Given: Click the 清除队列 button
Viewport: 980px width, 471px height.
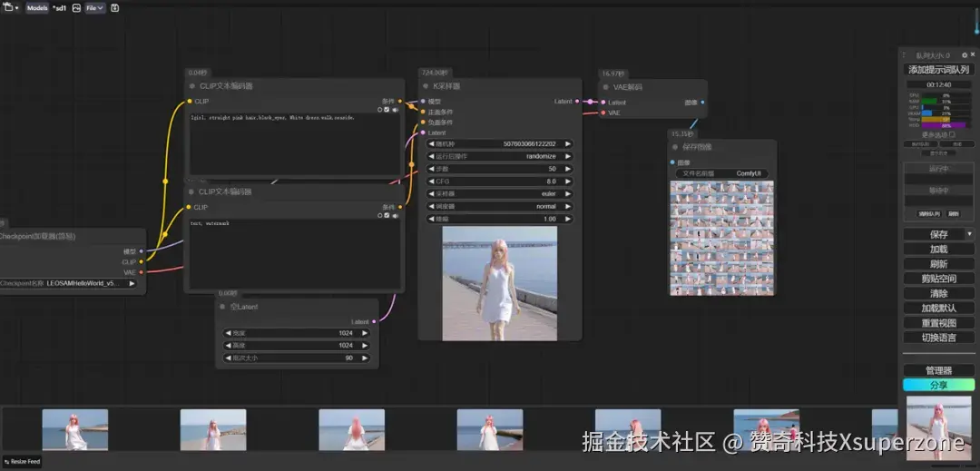Looking at the screenshot, I should pyautogui.click(x=929, y=213).
